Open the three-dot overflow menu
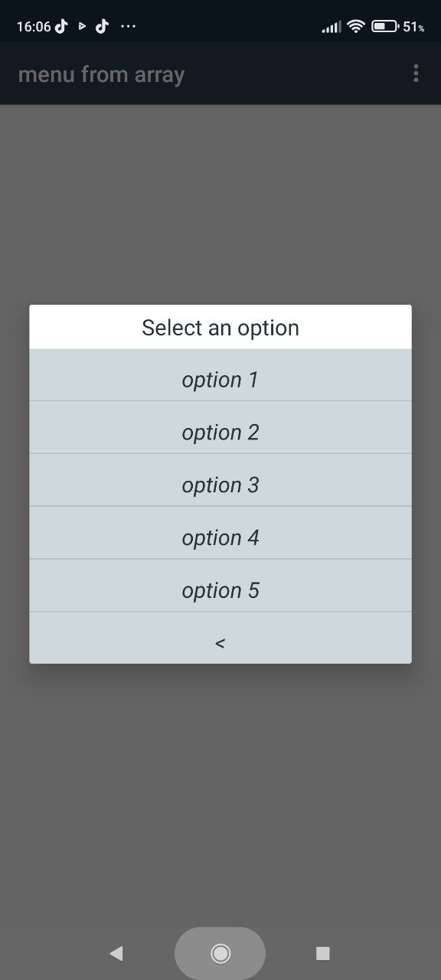Screen dimensions: 441x980 [x=416, y=73]
